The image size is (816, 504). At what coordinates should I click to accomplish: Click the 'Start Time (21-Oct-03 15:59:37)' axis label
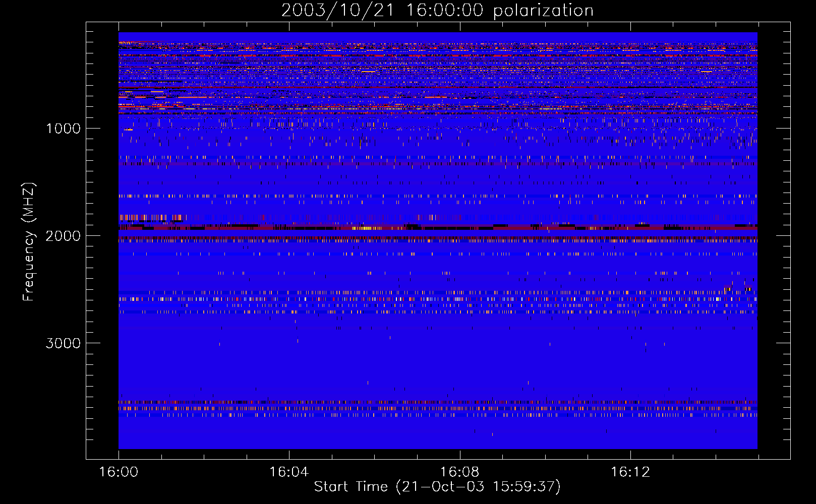437,487
